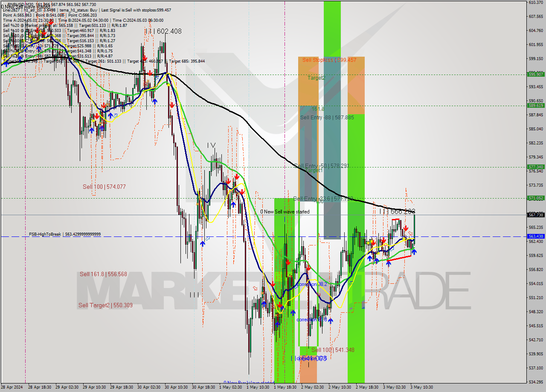
Task: Select the 1 May 02:30 time label
Action: pos(231,387)
